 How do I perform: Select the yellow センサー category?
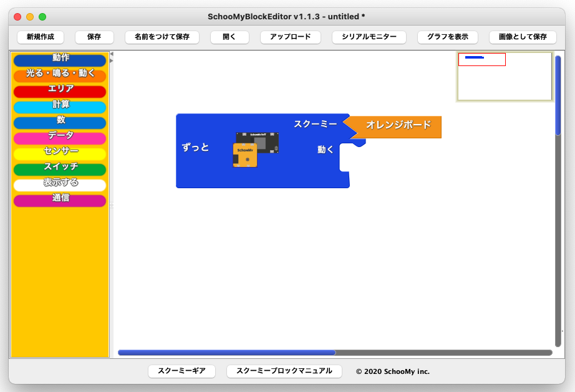coord(60,153)
